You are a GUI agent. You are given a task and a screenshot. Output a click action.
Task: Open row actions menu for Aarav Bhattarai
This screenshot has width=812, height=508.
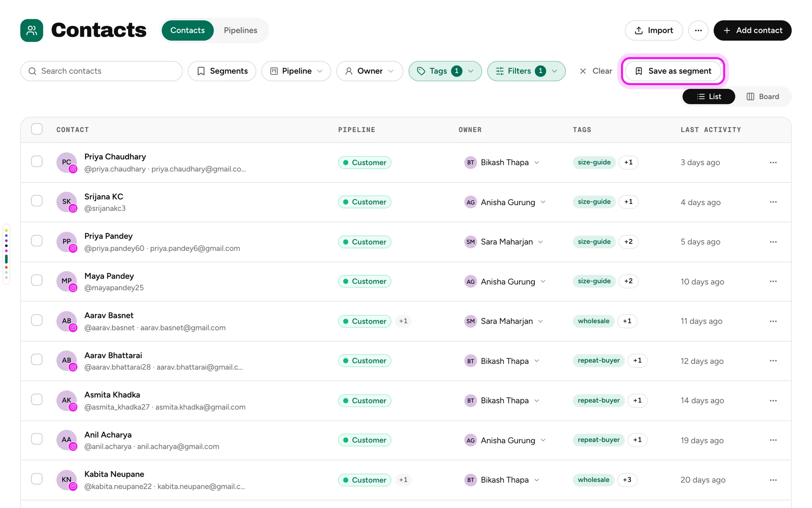click(x=773, y=361)
